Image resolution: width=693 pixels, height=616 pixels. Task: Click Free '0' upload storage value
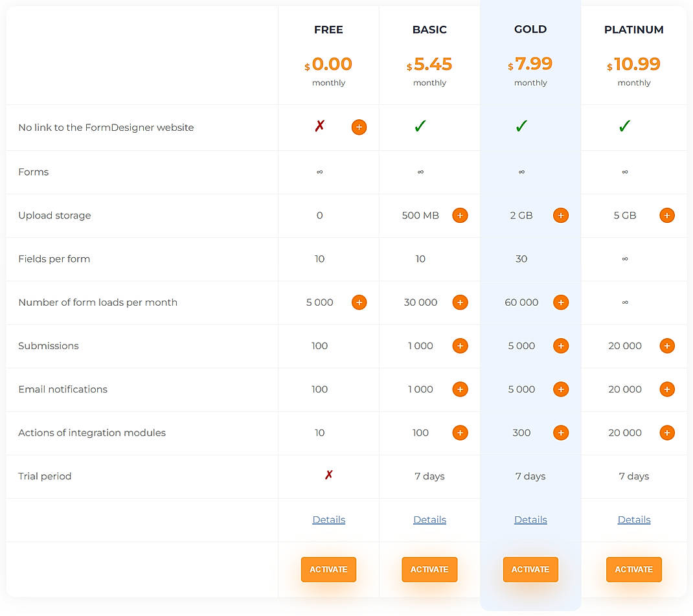[319, 216]
